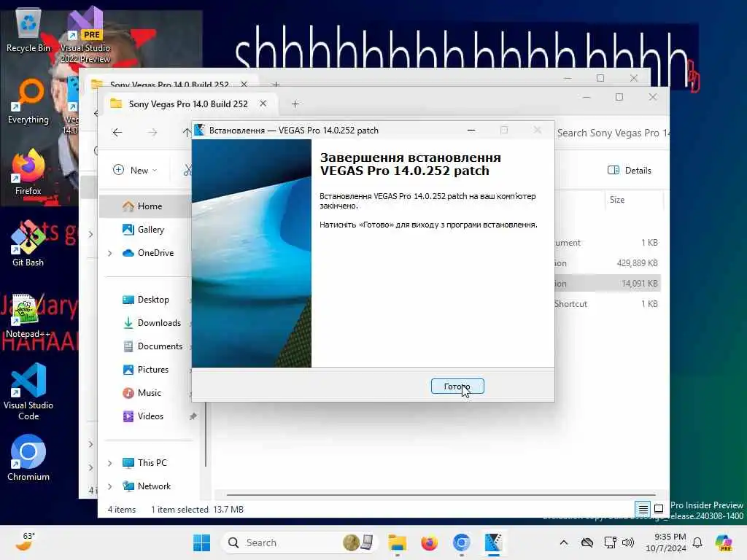Viewport: 747px width, 560px height.
Task: Open the notifications bell
Action: pyautogui.click(x=697, y=542)
